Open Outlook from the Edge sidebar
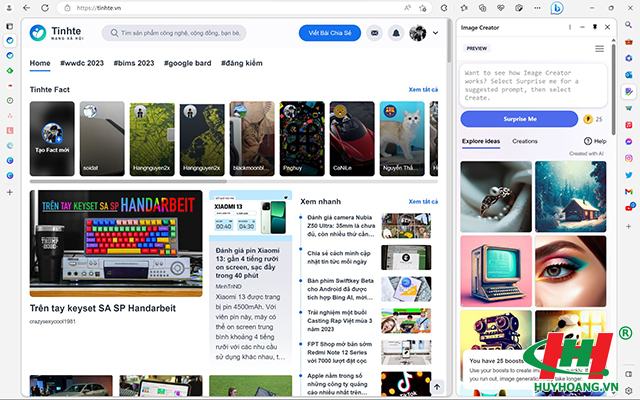 pos(629,75)
